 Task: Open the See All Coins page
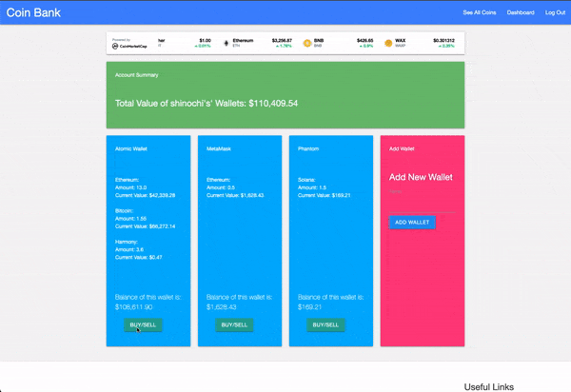[479, 12]
